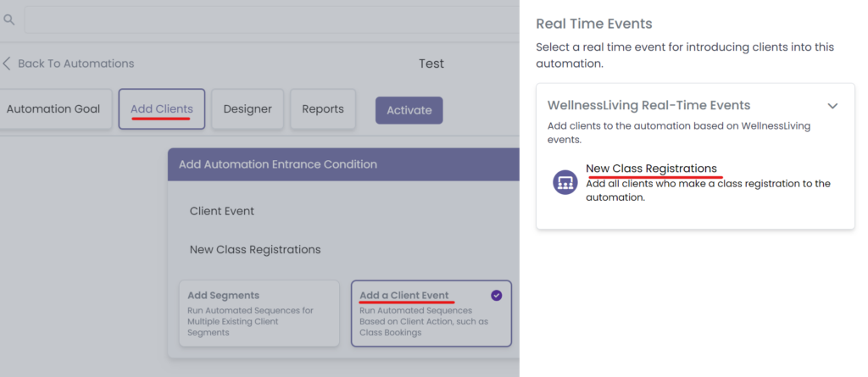This screenshot has height=377, width=868.
Task: Collapse the WellnessLiving Real-Time Events chevron
Action: click(x=832, y=106)
